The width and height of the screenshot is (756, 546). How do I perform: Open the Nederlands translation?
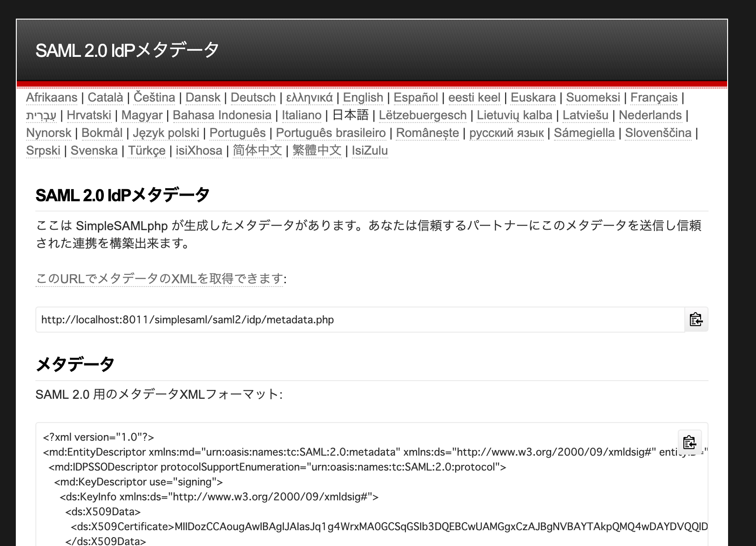point(650,115)
